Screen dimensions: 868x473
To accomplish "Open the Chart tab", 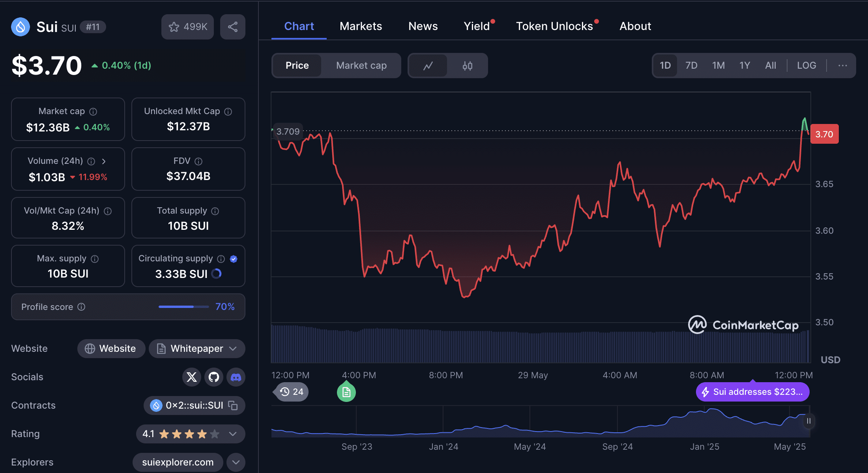I will [299, 26].
